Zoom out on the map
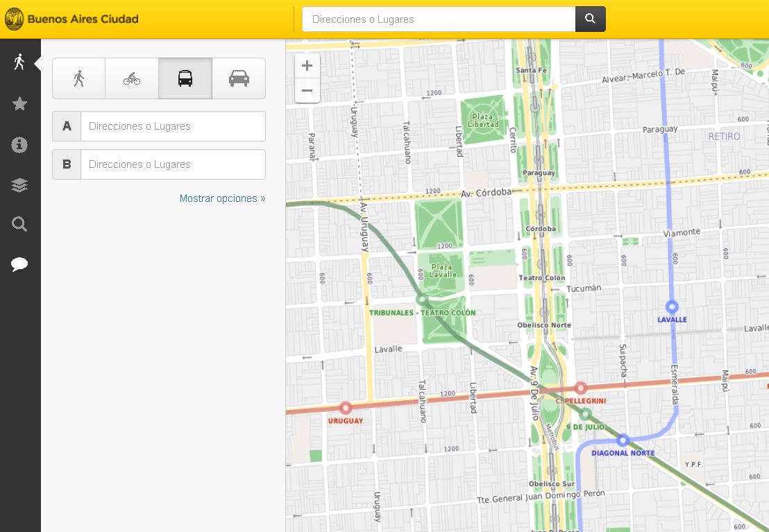 click(307, 91)
